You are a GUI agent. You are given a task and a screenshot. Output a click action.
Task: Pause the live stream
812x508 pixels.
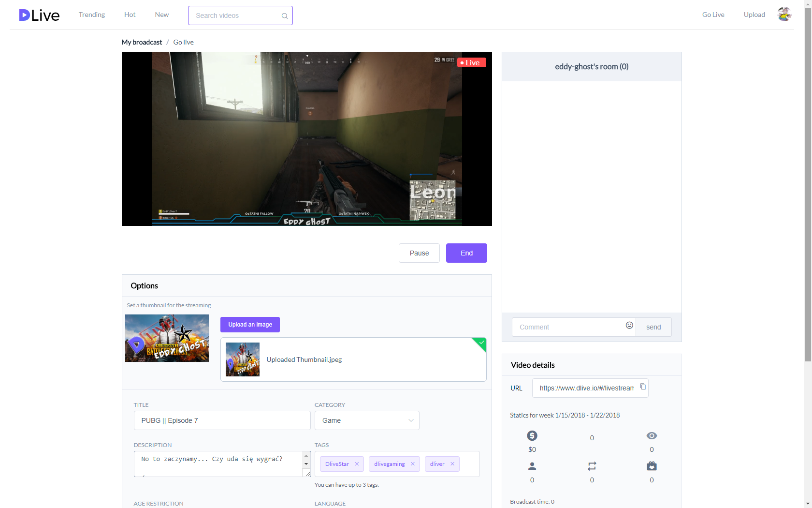pyautogui.click(x=419, y=253)
